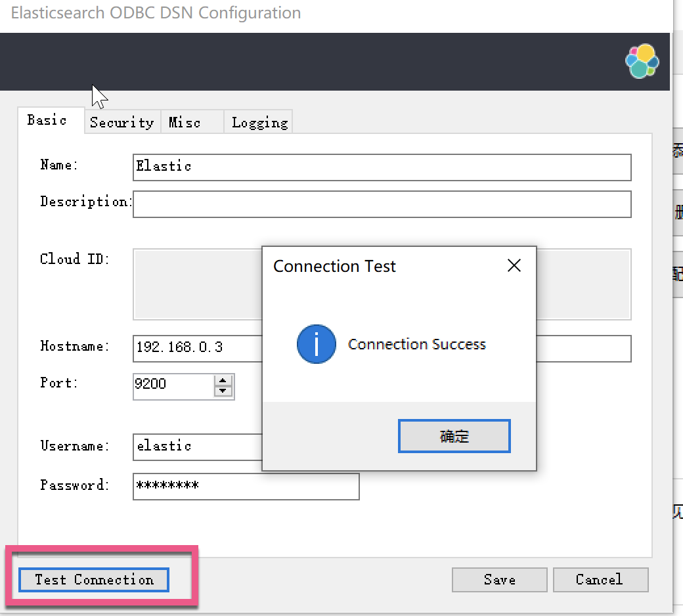Click the Connection Success message text
This screenshot has height=616, width=683.
416,344
